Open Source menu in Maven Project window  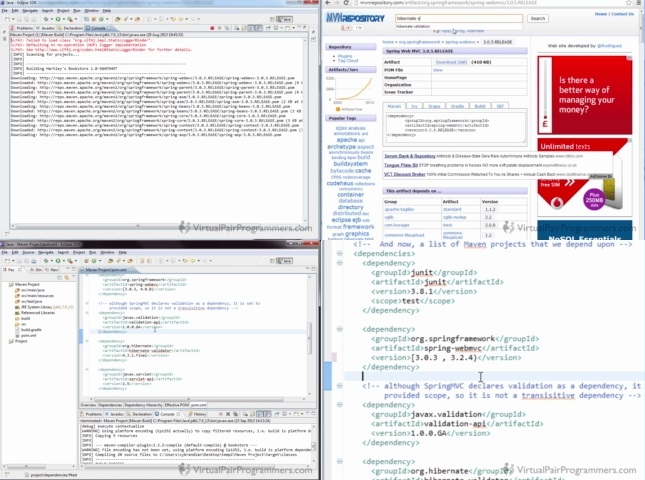click(28, 252)
